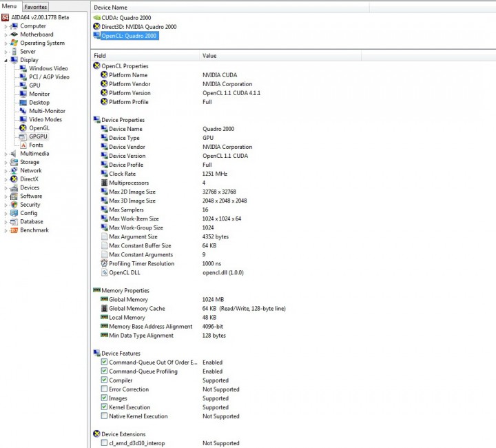Select the OpenCL: Quadro 2000 device row
Image resolution: width=496 pixels, height=448 pixels.
tap(129, 36)
